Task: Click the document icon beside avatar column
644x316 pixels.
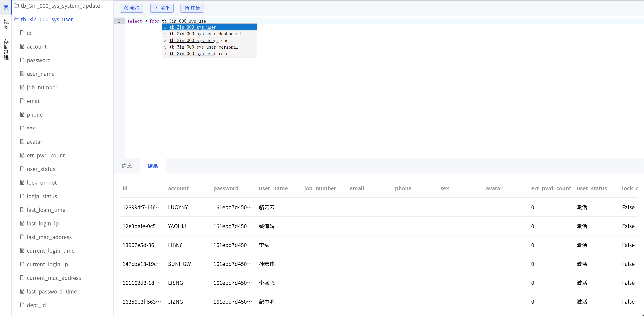Action: (x=22, y=142)
